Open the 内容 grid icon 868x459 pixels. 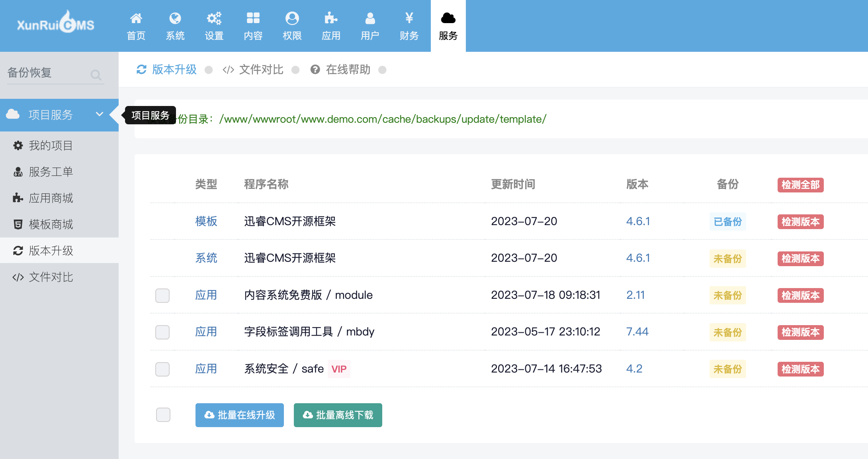pyautogui.click(x=253, y=18)
